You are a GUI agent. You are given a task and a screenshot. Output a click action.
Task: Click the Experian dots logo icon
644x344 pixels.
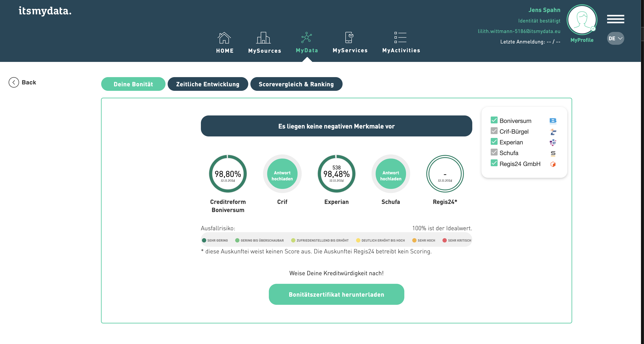pyautogui.click(x=553, y=142)
